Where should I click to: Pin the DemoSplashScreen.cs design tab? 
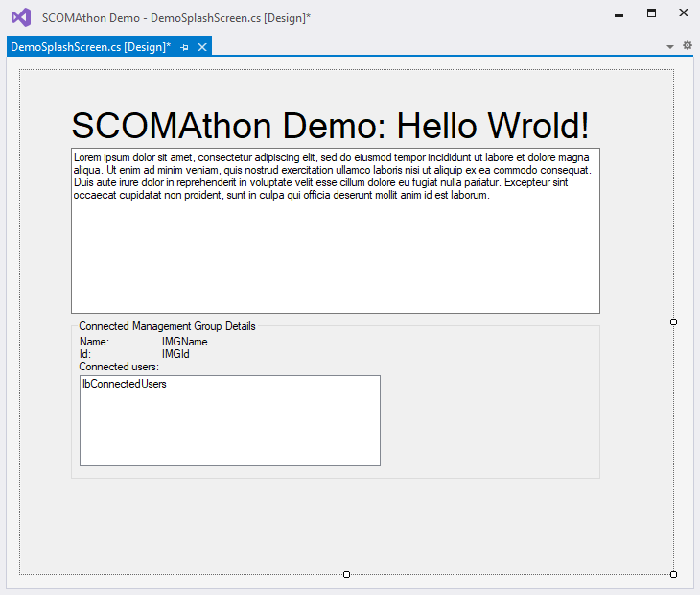click(x=185, y=47)
